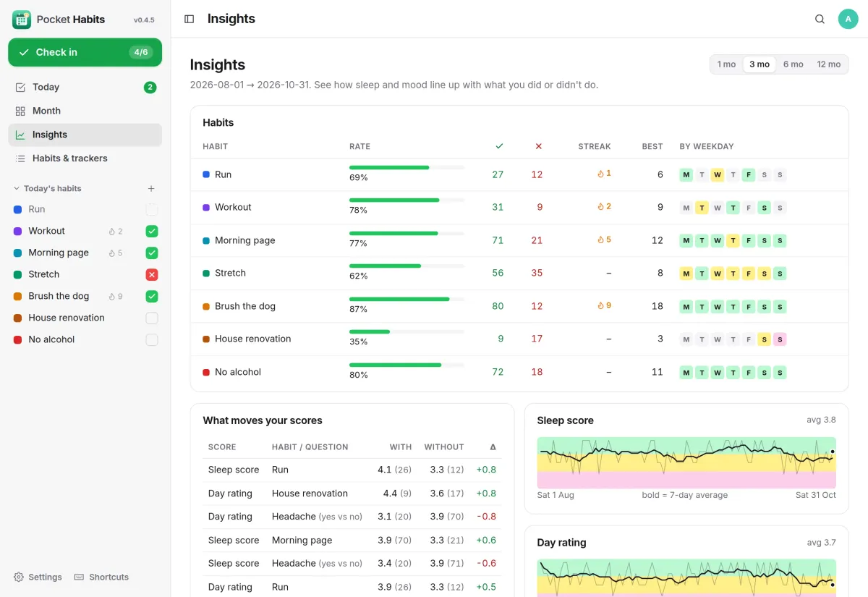Click the Today badge showing 2
The width and height of the screenshot is (868, 597).
point(150,88)
